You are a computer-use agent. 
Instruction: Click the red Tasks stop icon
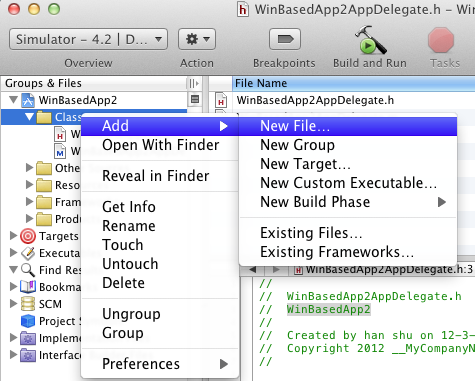pos(441,40)
